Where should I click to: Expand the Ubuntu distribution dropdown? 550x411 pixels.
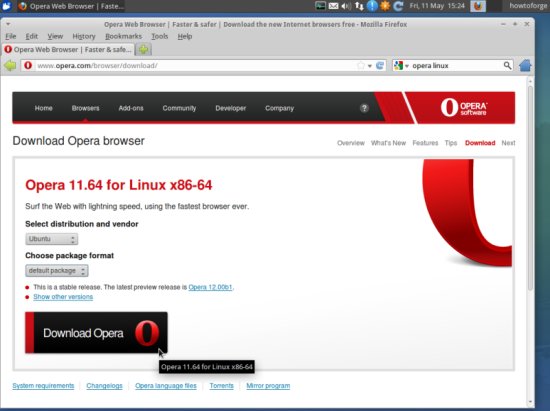click(52, 239)
